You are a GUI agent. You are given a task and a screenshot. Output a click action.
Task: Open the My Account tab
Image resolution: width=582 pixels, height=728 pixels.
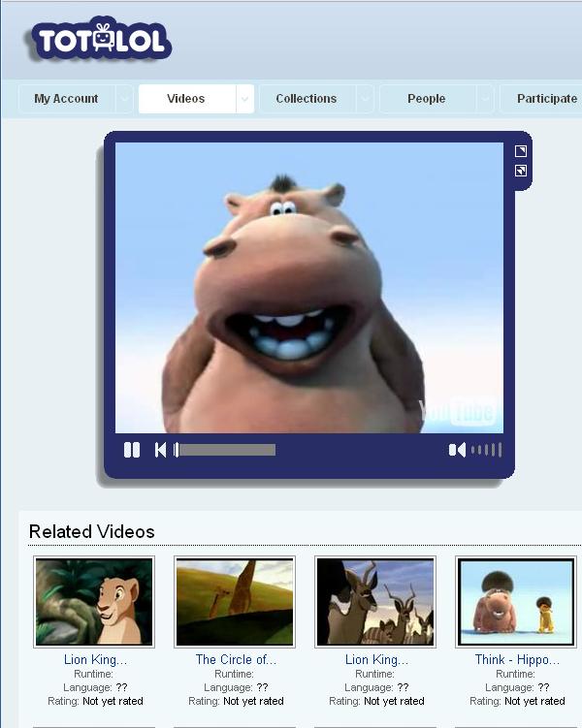tap(66, 99)
